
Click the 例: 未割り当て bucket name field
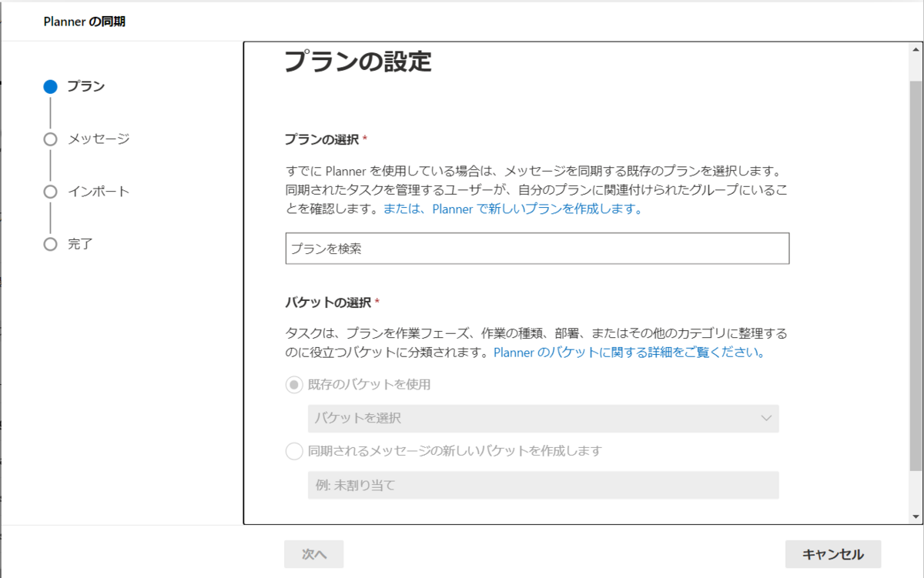pyautogui.click(x=543, y=485)
